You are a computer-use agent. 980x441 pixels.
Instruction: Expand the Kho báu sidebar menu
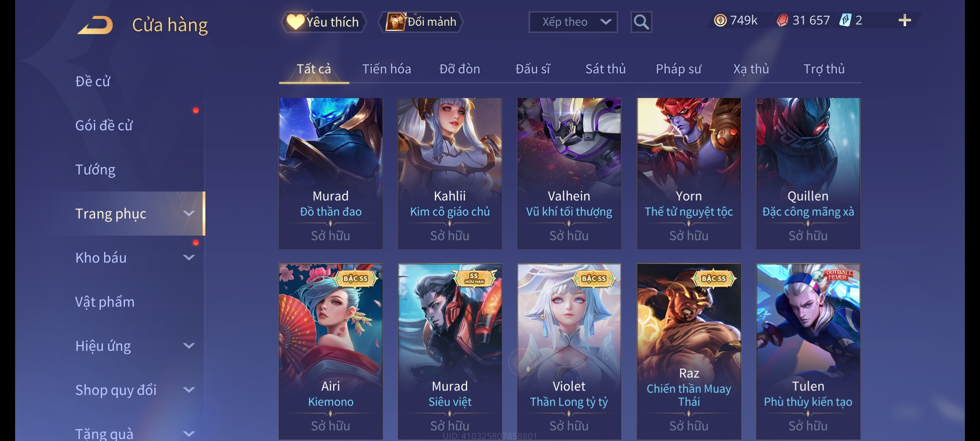tap(189, 258)
